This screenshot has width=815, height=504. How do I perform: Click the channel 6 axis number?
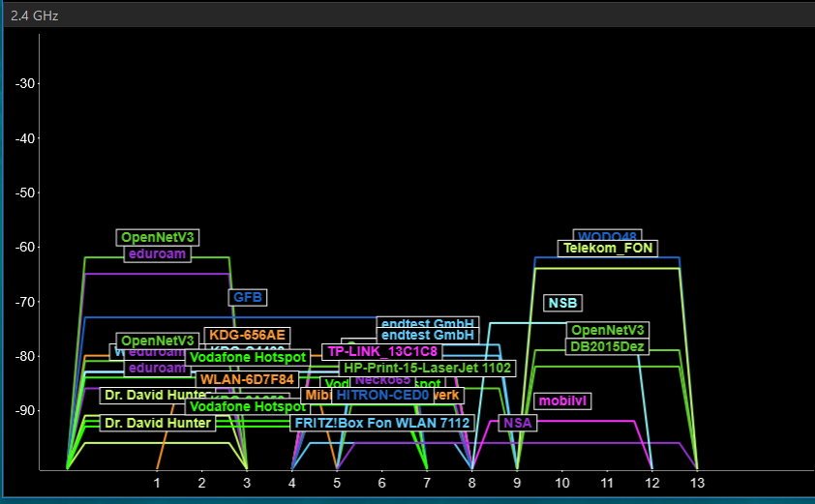click(x=382, y=484)
